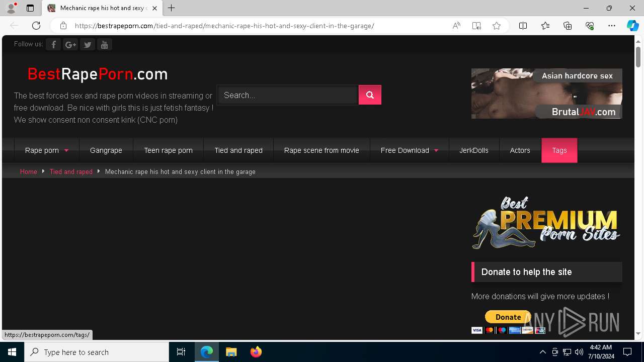Open volume control in system tray

(x=579, y=352)
